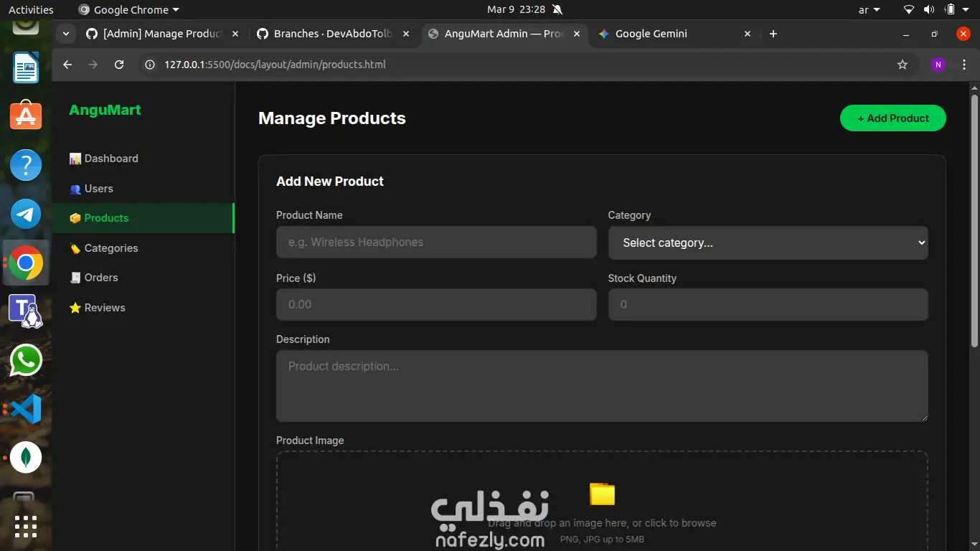Launch Telegram from the dock
980x551 pixels.
26,214
